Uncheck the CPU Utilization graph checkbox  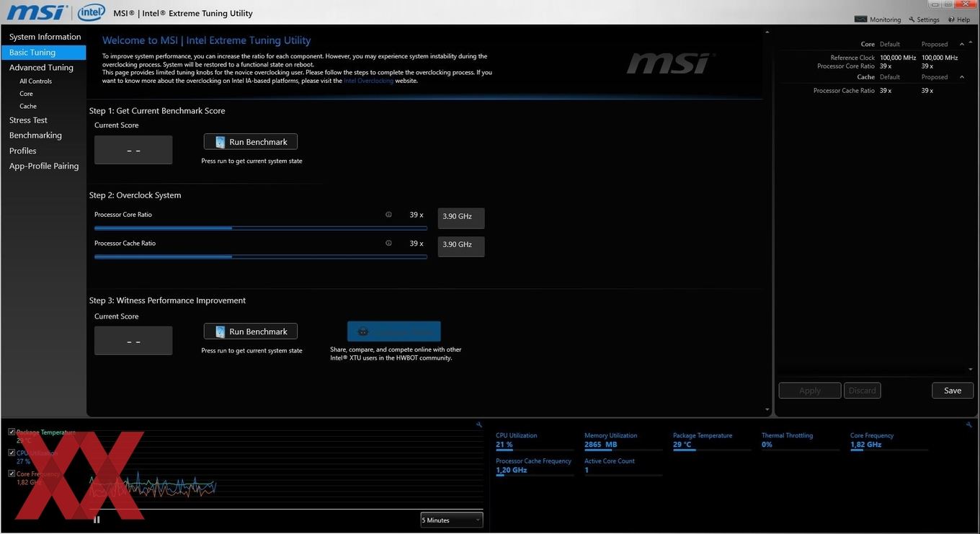click(12, 453)
